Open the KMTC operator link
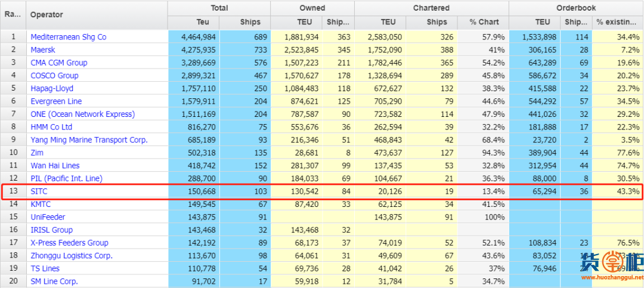Image resolution: width=644 pixels, height=288 pixels. 41,204
